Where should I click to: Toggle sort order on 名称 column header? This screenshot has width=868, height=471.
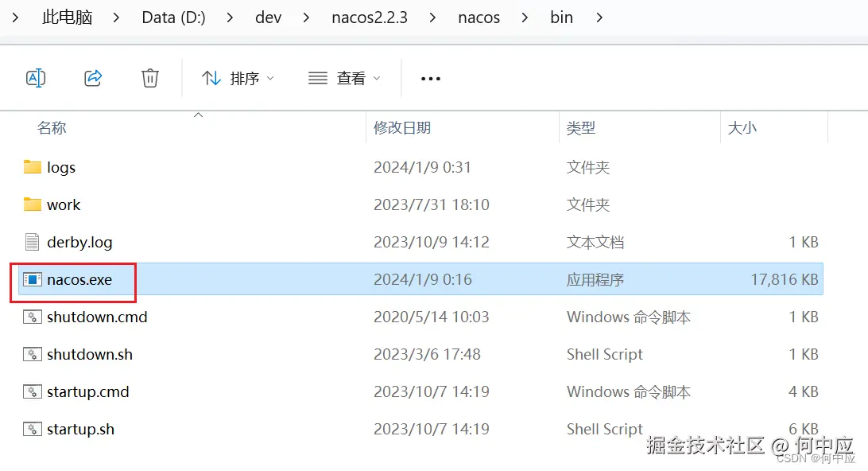click(51, 127)
